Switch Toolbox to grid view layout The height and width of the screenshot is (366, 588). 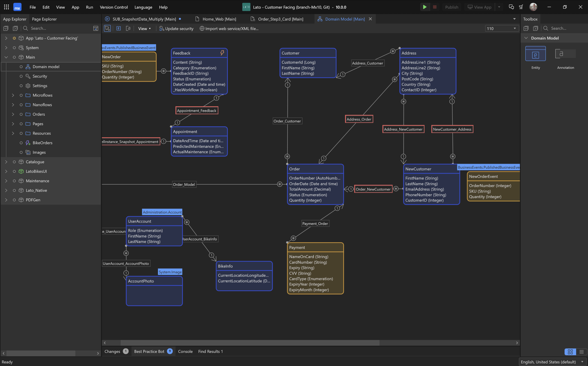pyautogui.click(x=570, y=352)
